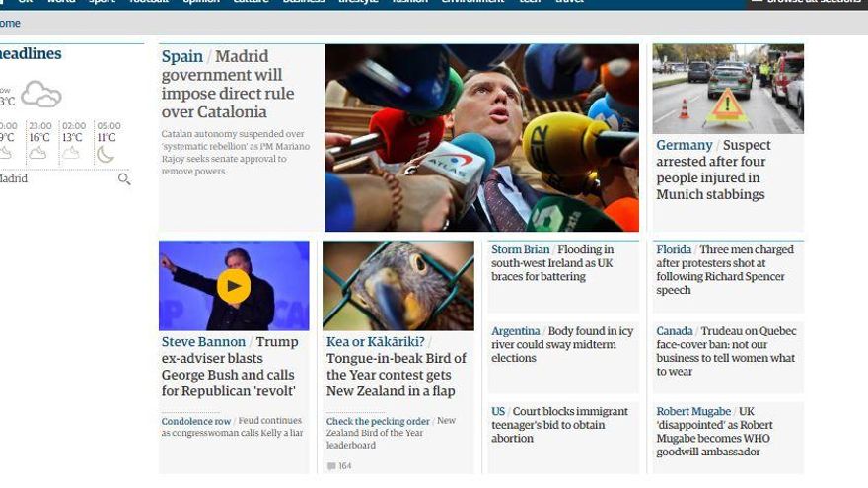Click the current weather cloud icon
Screen dimensions: 868x488
tap(41, 94)
